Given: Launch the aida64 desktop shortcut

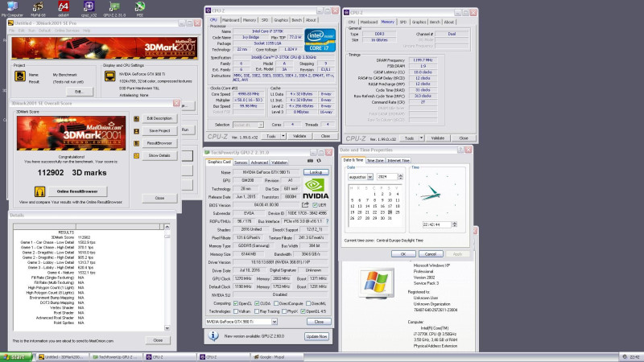Looking at the screenshot, I should point(64,6).
